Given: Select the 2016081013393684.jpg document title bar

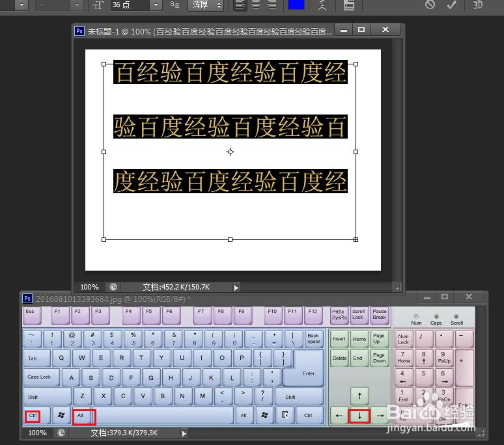Looking at the screenshot, I should tap(113, 299).
